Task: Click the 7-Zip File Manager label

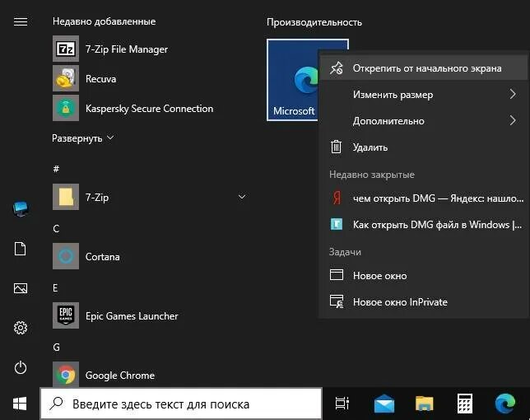Action: click(x=127, y=49)
